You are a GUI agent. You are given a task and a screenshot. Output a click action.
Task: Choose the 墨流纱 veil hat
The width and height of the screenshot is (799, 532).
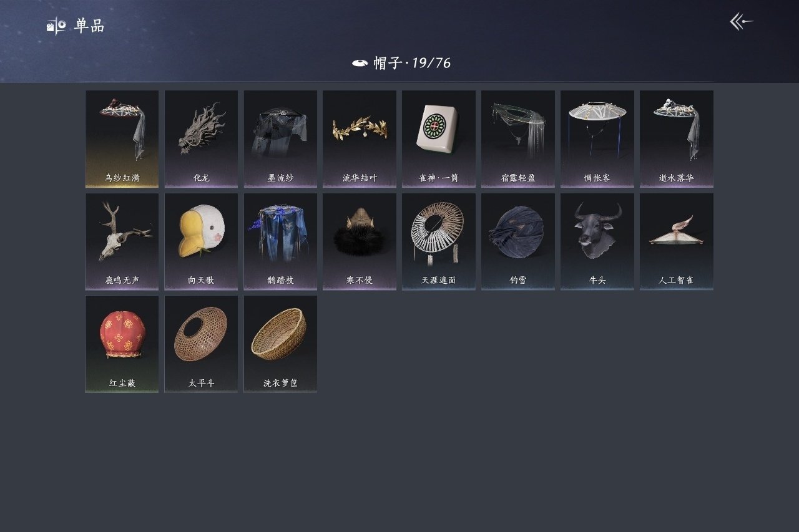(x=280, y=139)
